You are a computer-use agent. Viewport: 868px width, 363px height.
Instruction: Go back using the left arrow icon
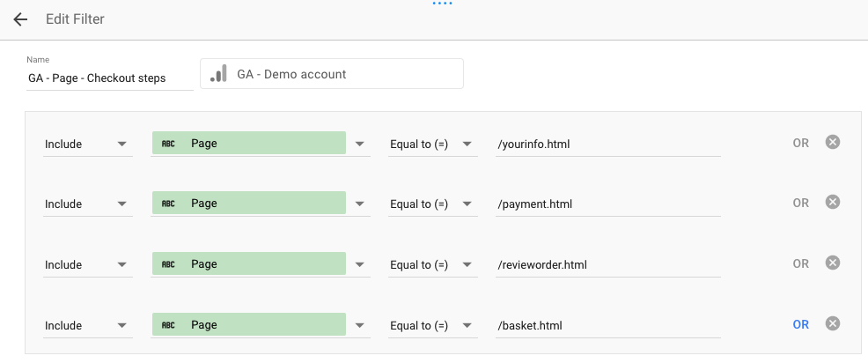point(20,19)
